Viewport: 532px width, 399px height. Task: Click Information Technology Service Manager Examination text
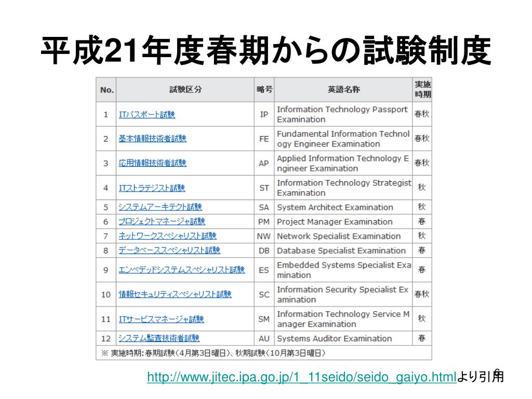tap(343, 320)
